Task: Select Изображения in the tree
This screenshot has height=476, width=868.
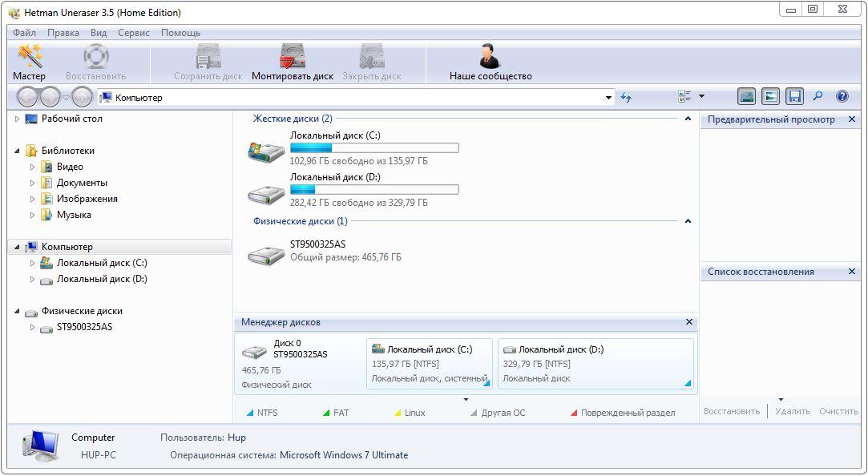Action: (87, 199)
